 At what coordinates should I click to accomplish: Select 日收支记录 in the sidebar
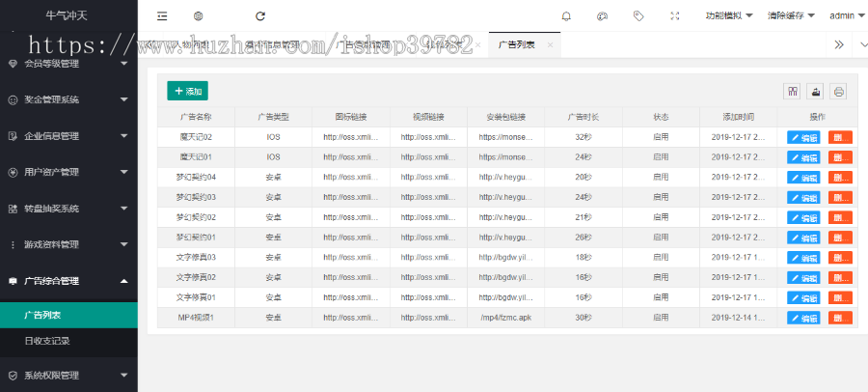[47, 341]
